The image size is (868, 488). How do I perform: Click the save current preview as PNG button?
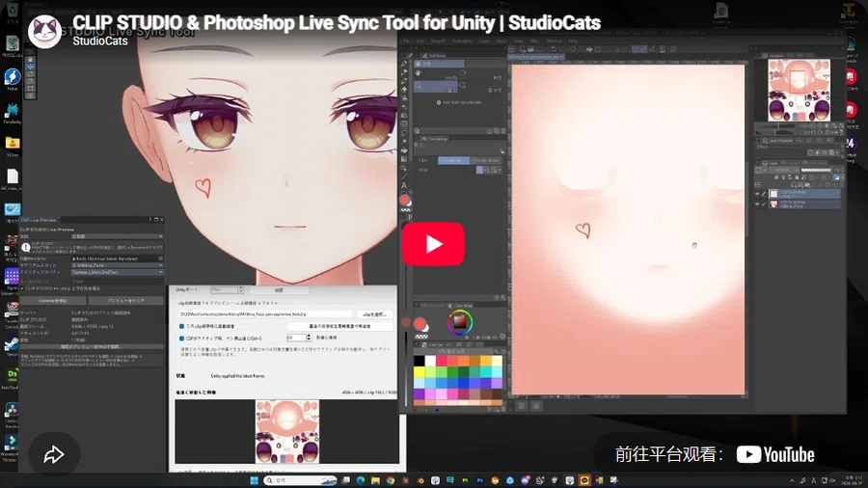pyautogui.click(x=92, y=346)
